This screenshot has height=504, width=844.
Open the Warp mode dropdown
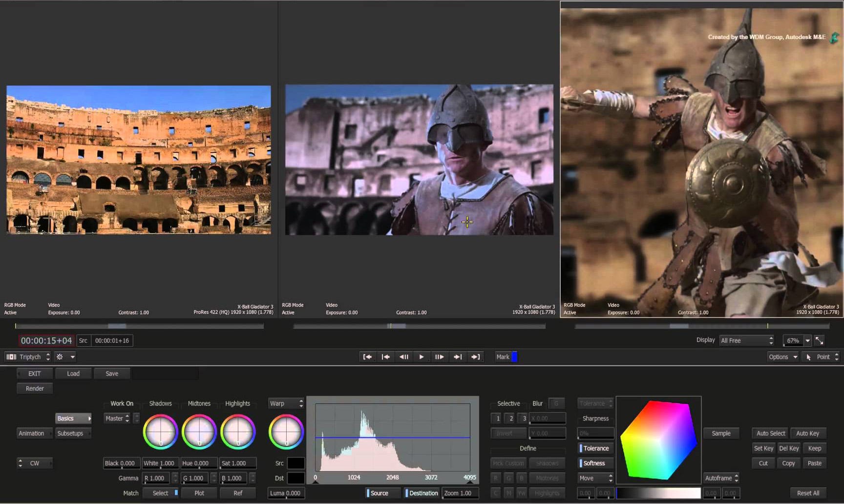286,403
